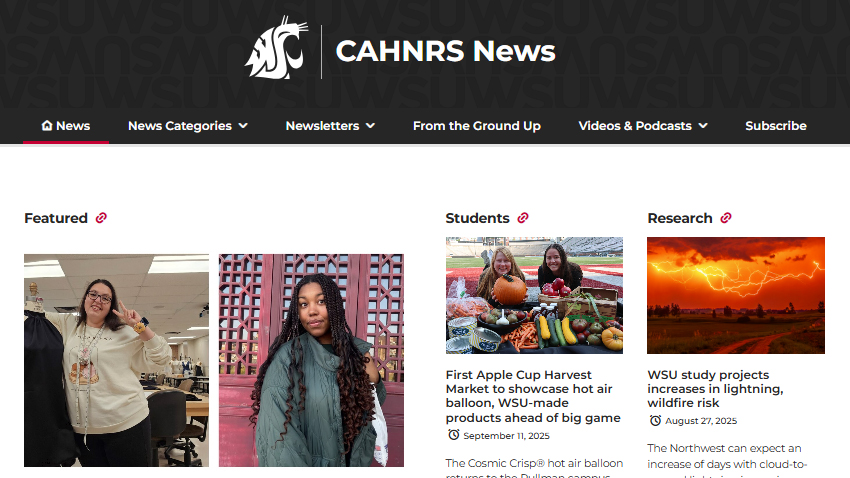Screen dimensions: 850x478
Task: Open the featured photo of woman showing peace sign
Action: (116, 360)
